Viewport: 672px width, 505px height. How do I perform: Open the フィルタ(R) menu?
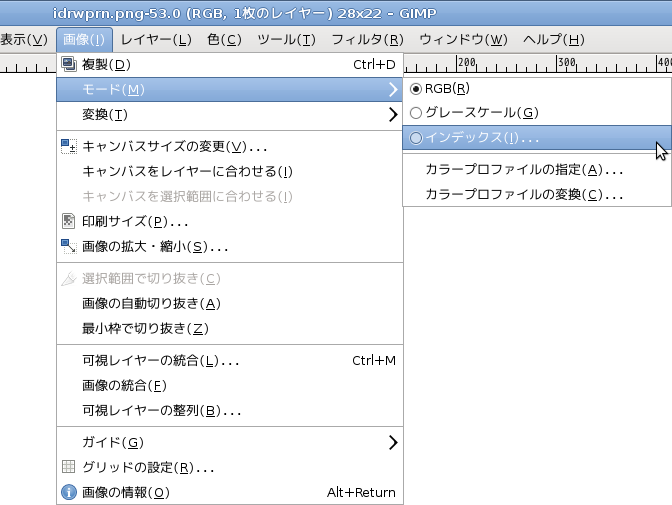[368, 39]
